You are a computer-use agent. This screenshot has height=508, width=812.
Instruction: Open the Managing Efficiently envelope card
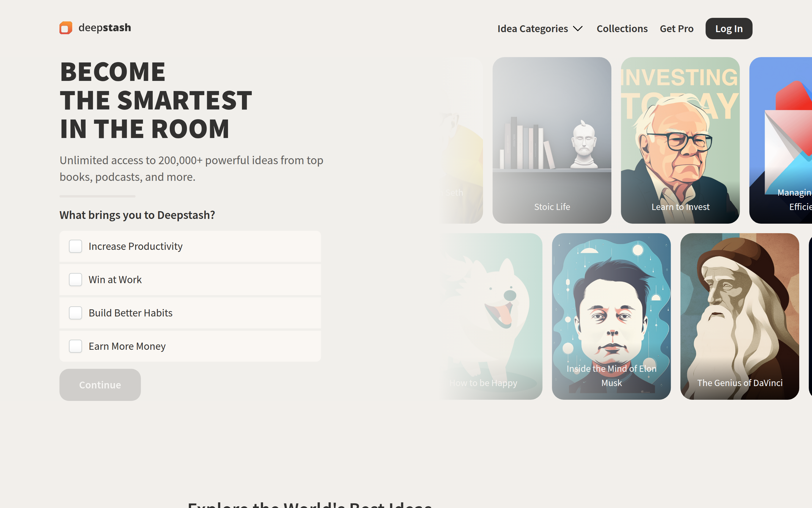pos(780,140)
